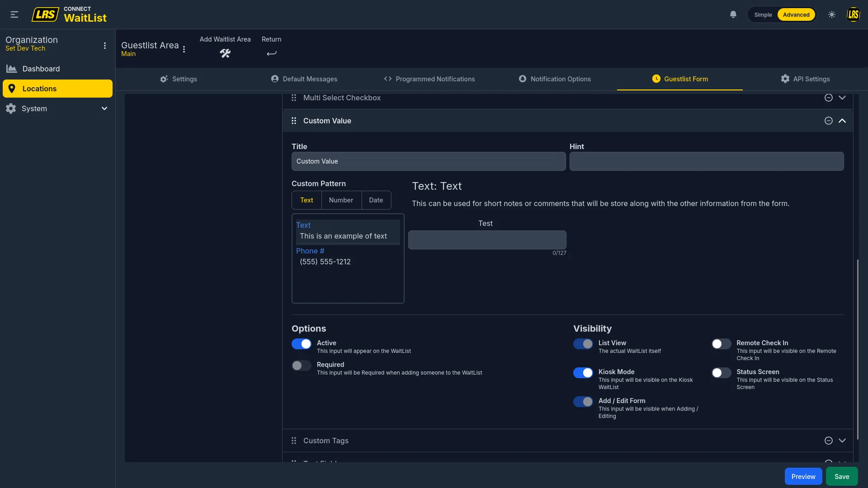Enable the Required option switch
This screenshot has width=868, height=488.
302,366
